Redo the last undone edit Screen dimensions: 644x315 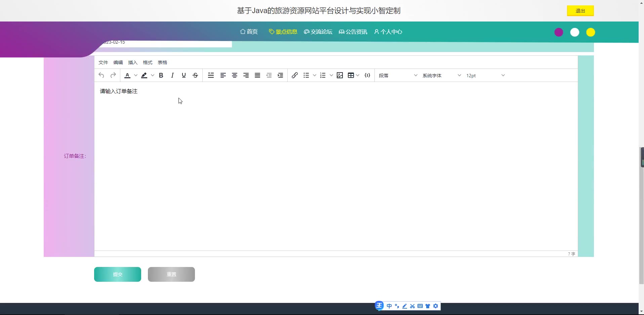click(x=113, y=75)
